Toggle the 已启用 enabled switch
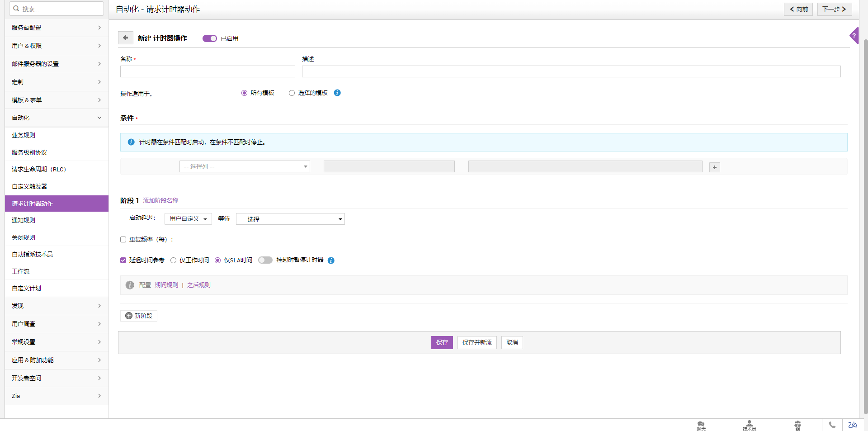Viewport: 868px width, 431px height. click(209, 38)
